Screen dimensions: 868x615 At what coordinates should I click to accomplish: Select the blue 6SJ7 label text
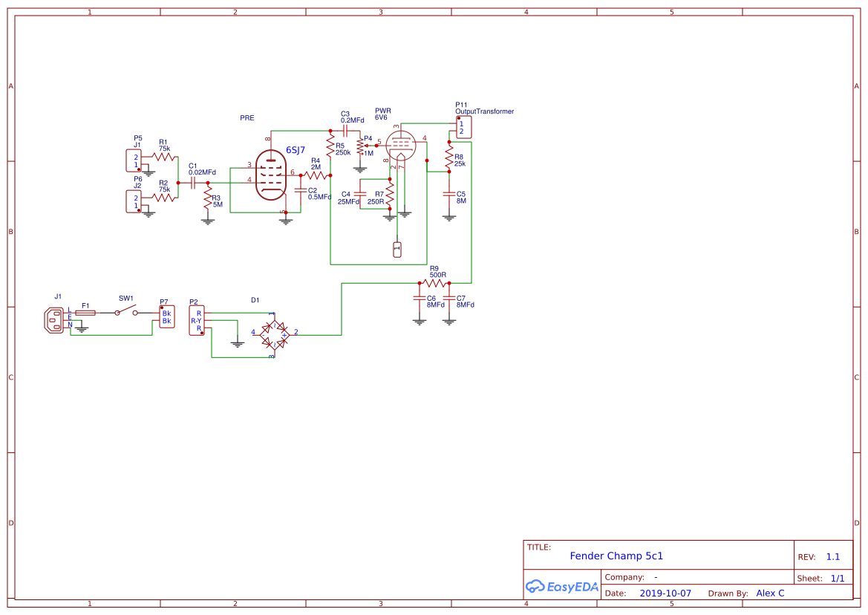pos(295,150)
